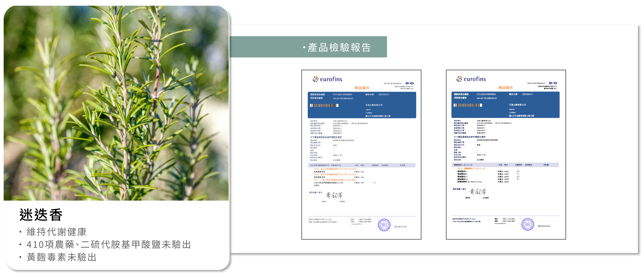
Task: Click sample number 513-2024-04000681 in left header
Action: click(342, 95)
